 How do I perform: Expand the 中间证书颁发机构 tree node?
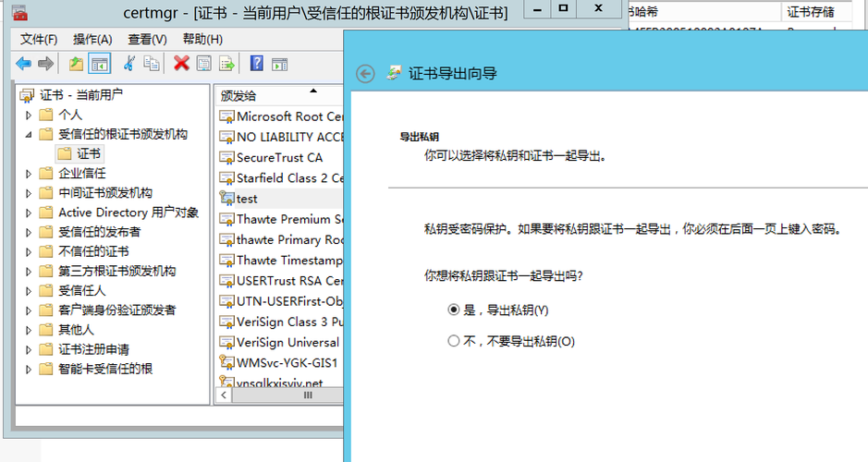(29, 193)
